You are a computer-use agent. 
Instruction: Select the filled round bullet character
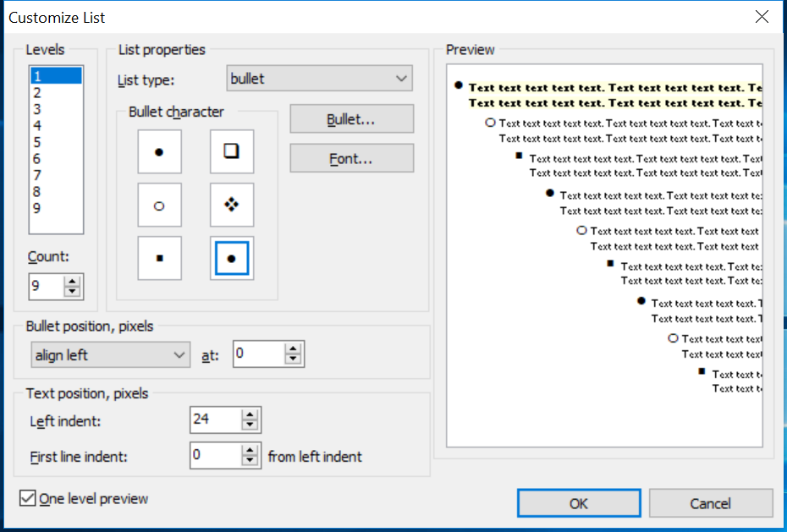point(159,152)
